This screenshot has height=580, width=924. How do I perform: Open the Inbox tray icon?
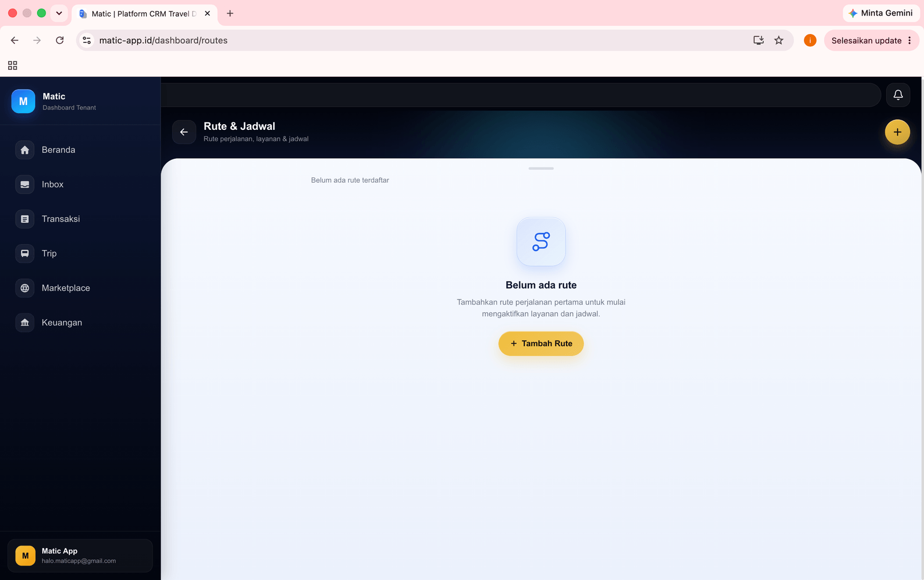[25, 185]
